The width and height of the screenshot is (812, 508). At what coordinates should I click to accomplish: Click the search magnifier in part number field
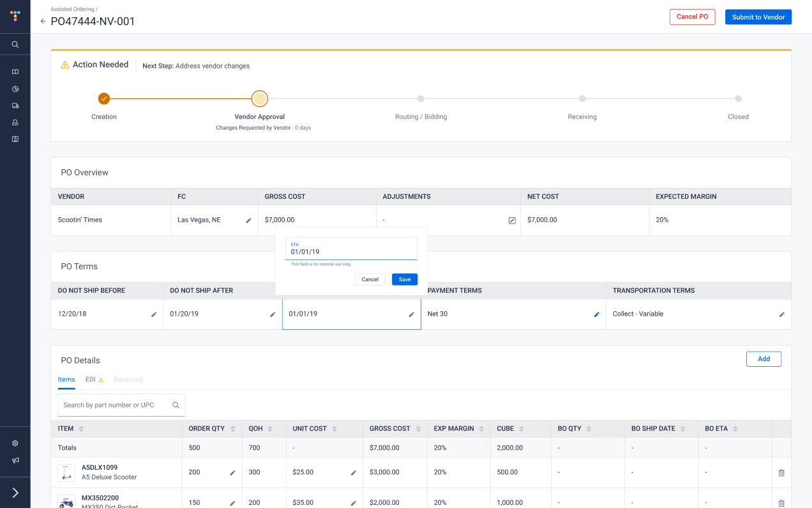pos(176,405)
